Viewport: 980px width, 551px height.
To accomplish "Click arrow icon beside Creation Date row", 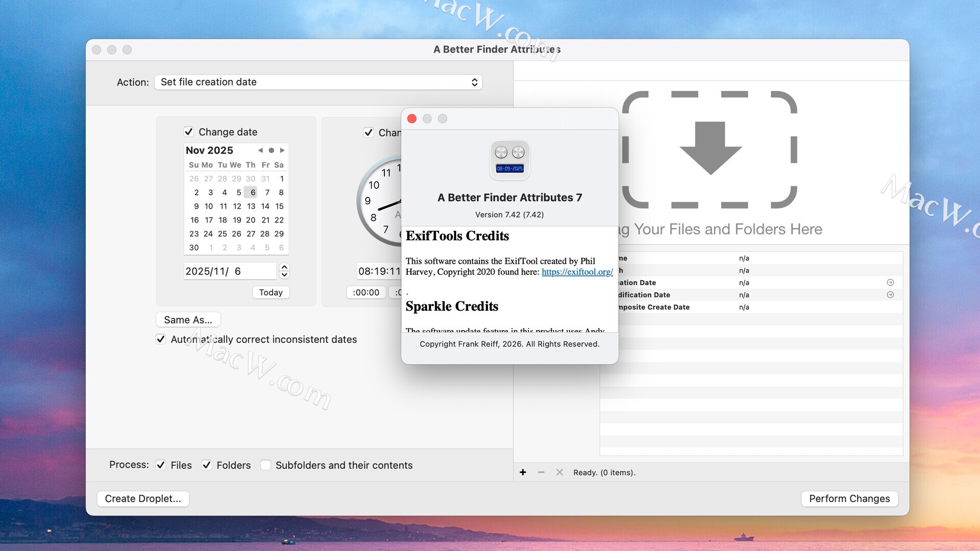I will point(890,283).
